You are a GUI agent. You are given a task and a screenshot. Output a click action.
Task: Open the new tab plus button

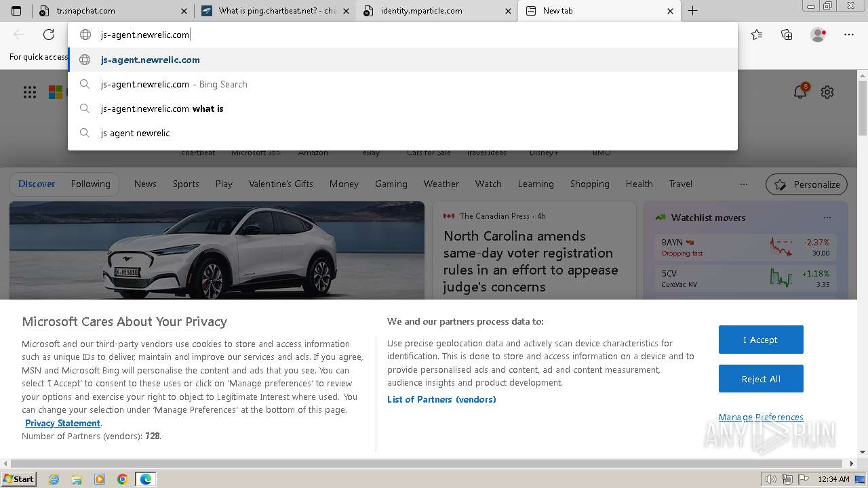click(692, 11)
